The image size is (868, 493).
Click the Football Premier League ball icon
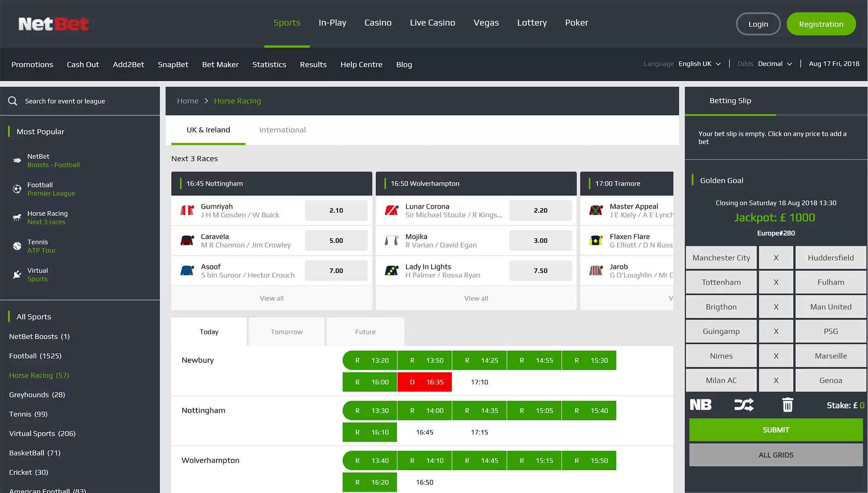(17, 189)
